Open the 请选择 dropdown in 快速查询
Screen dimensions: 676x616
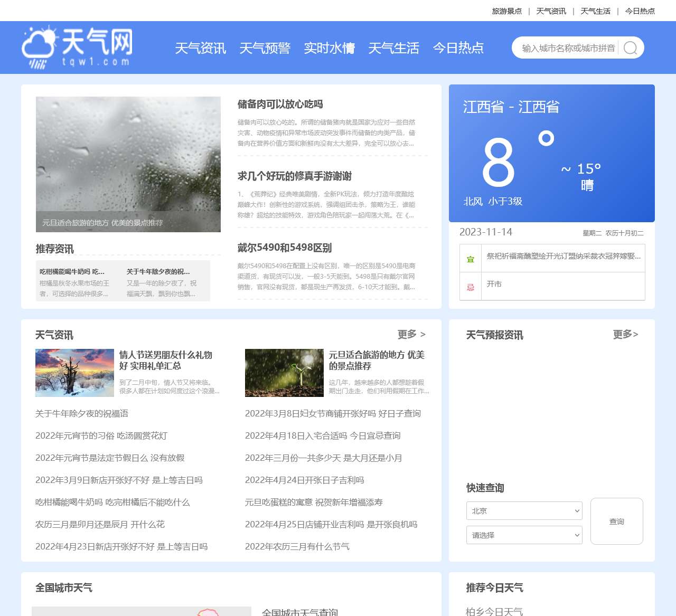click(523, 535)
